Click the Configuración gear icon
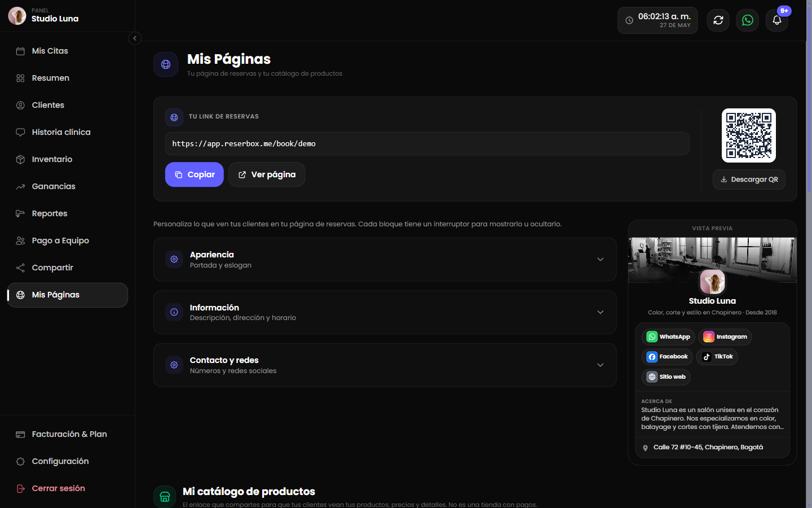Viewport: 812px width, 508px height. pos(20,461)
